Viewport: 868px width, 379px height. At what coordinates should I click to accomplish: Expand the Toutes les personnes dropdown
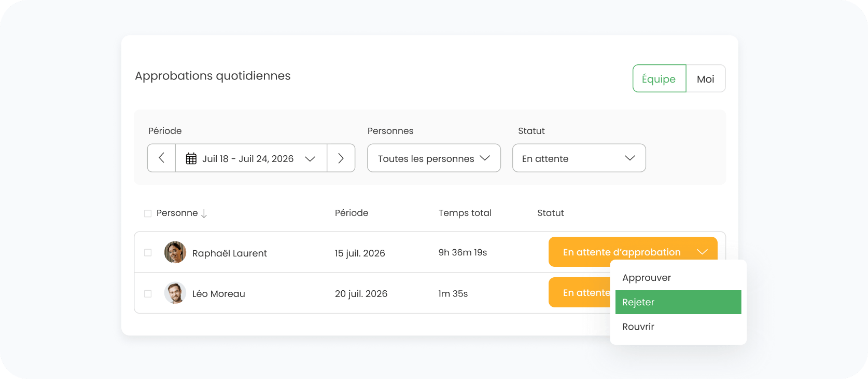click(433, 158)
